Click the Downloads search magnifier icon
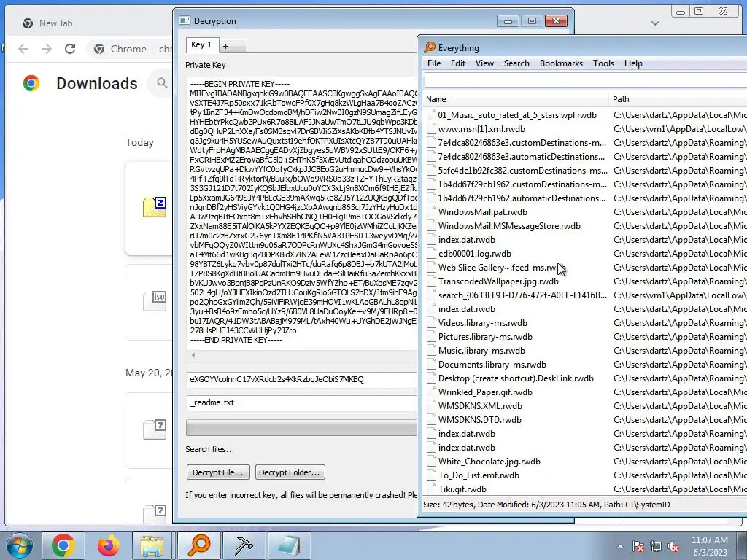The image size is (747, 560). click(x=162, y=83)
